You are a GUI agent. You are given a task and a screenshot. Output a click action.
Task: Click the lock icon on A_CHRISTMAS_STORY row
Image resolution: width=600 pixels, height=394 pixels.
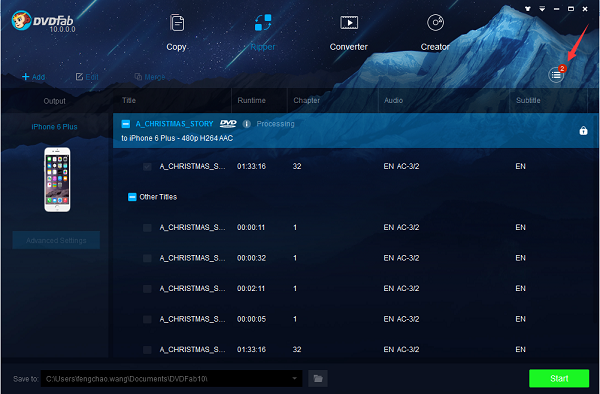click(583, 130)
